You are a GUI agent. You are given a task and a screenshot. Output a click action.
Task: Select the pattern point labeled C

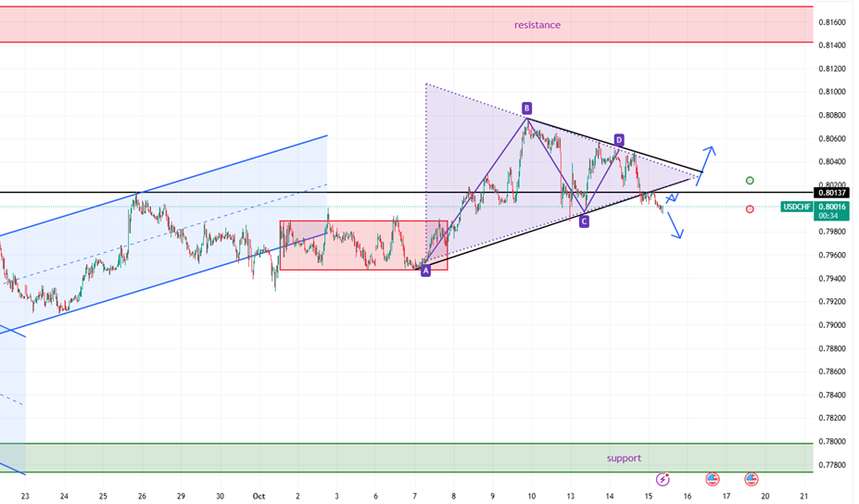click(584, 221)
